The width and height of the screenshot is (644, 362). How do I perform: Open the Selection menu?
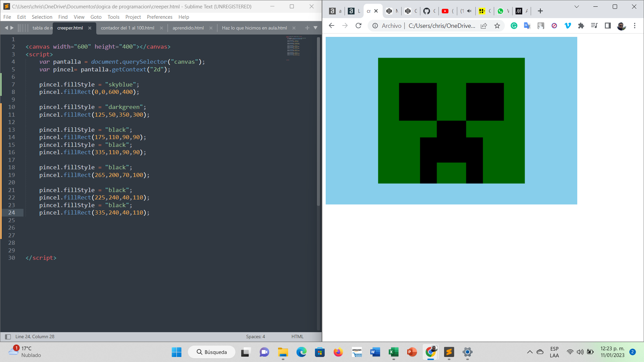point(42,17)
